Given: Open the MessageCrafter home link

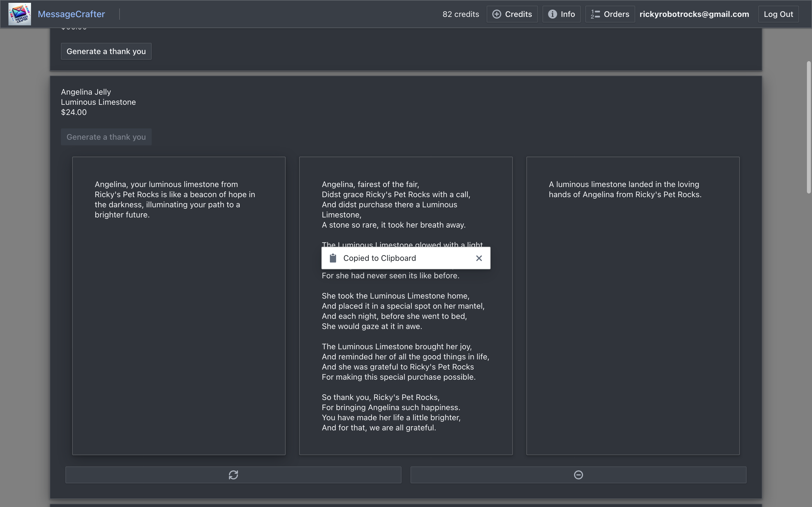Looking at the screenshot, I should point(71,14).
